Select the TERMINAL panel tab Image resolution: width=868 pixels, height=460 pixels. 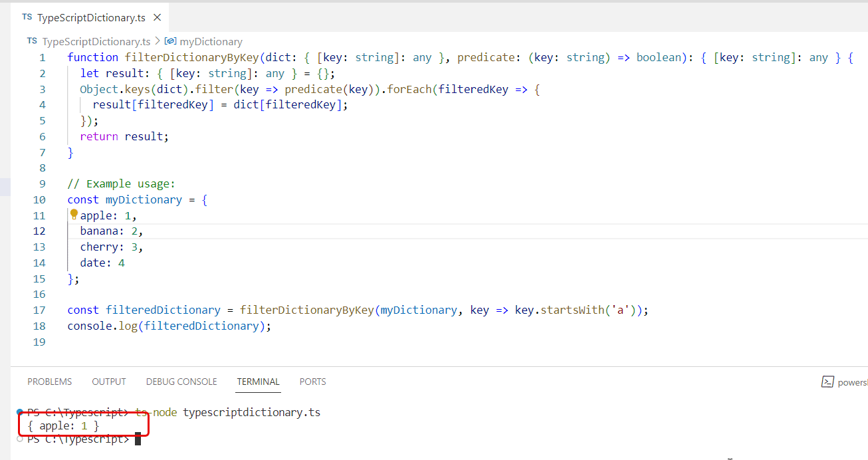pyautogui.click(x=259, y=382)
